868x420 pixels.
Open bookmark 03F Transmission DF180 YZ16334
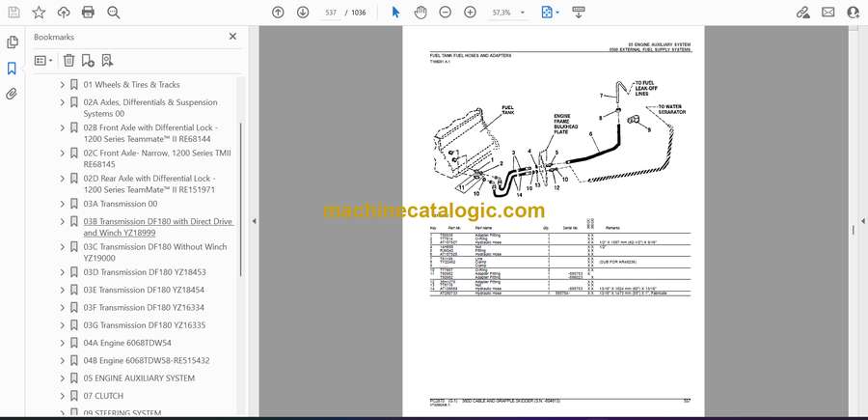[x=144, y=308]
